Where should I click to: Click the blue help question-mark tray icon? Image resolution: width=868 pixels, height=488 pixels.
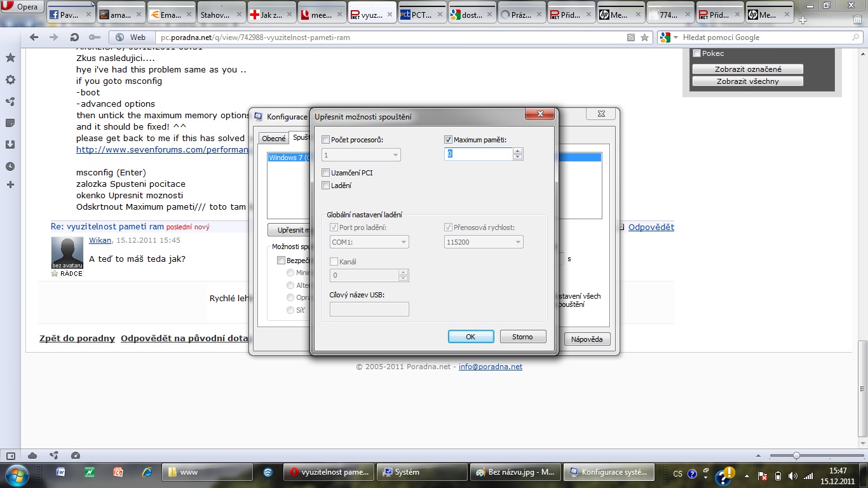click(x=691, y=474)
